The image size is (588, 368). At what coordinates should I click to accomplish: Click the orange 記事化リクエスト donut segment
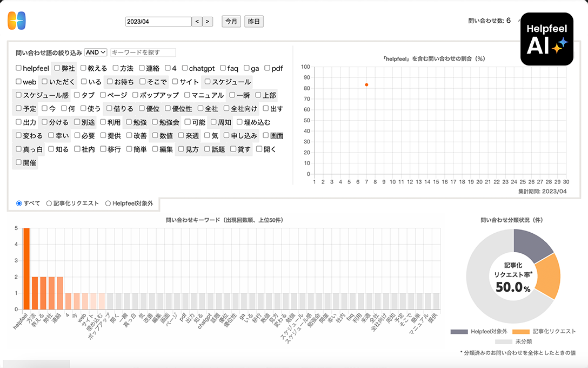click(550, 276)
